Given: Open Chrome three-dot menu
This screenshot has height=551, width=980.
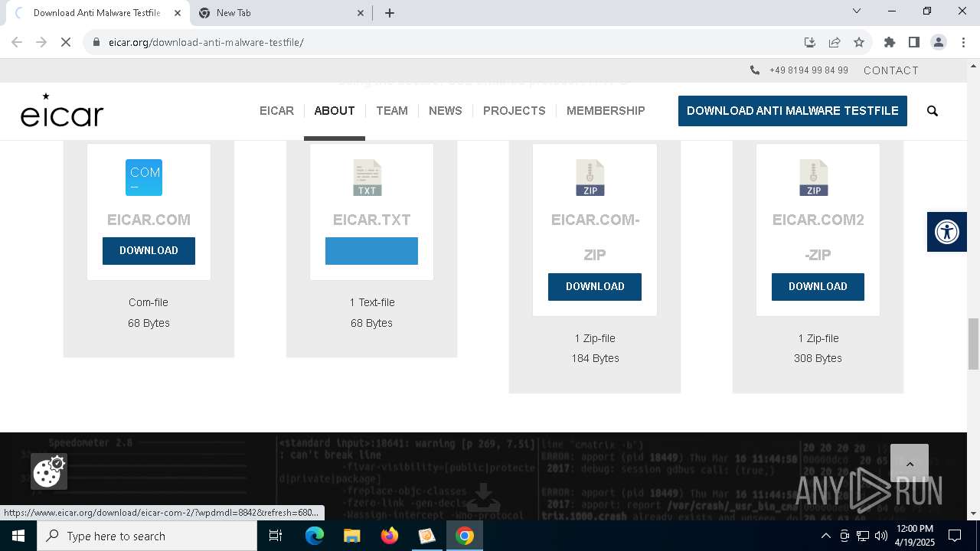Looking at the screenshot, I should point(963,42).
